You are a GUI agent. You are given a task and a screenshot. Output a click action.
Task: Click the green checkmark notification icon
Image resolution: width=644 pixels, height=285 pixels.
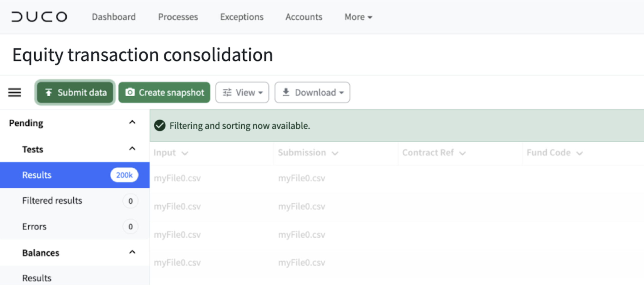click(160, 125)
